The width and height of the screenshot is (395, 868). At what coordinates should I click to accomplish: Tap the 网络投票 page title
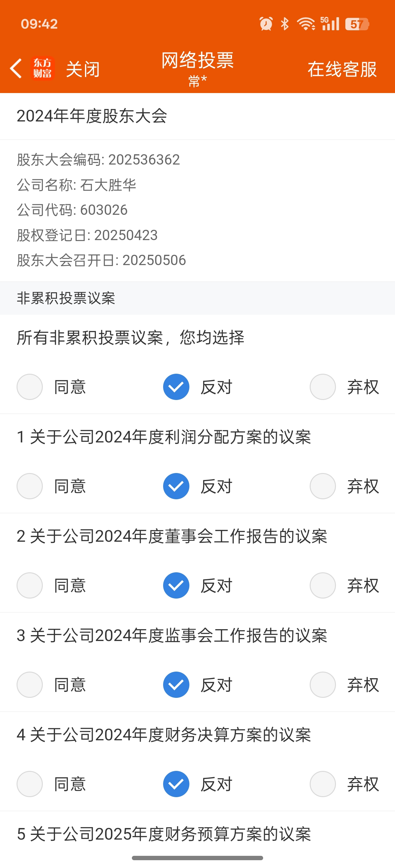[197, 61]
